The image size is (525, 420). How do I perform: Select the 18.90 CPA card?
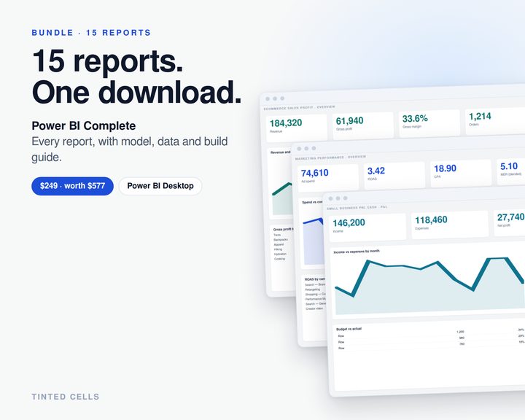click(x=461, y=173)
